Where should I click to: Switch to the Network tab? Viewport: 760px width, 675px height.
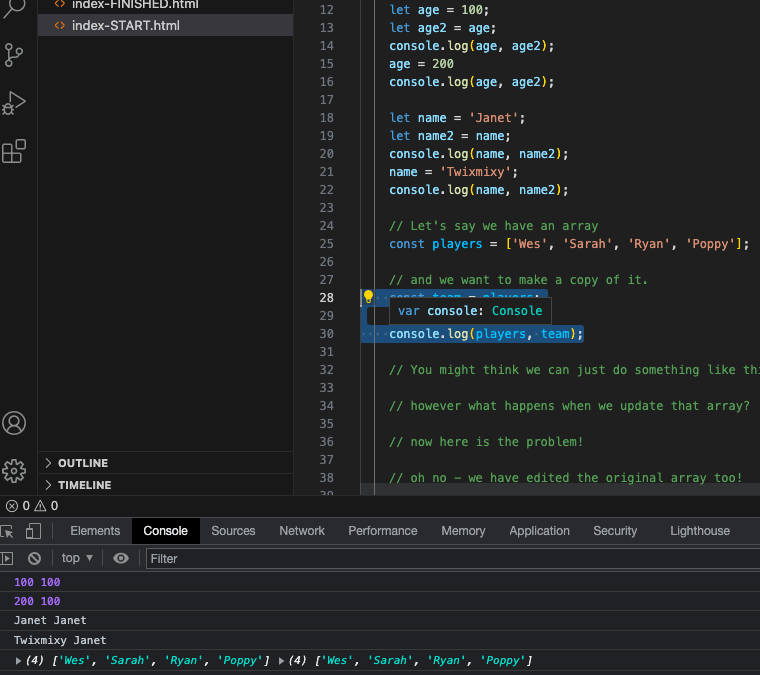[x=302, y=531]
